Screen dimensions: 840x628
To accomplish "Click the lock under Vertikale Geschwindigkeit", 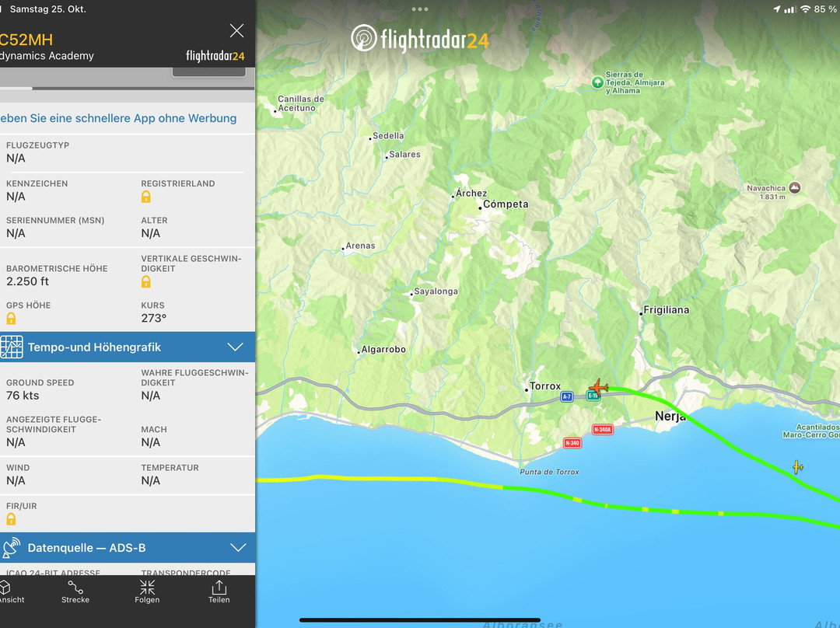I will click(146, 282).
